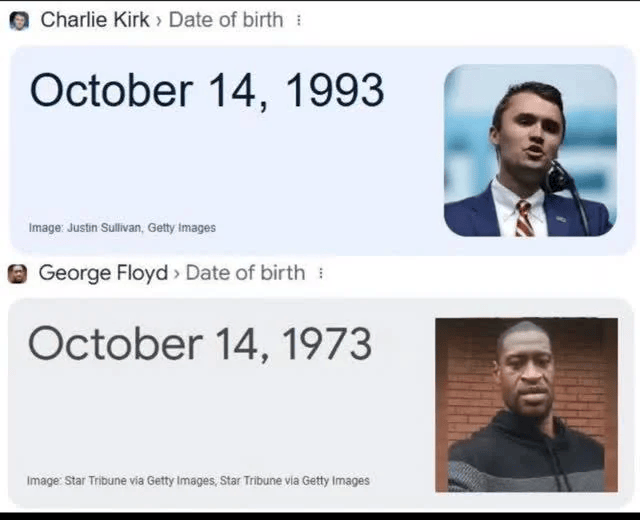
Task: Click the small avatar icon beside George Floyd
Action: (18, 273)
